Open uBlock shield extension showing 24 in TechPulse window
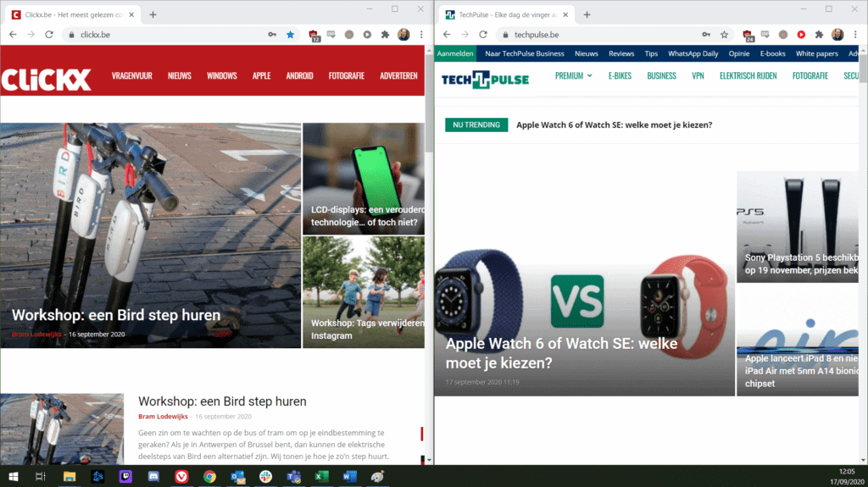This screenshot has height=487, width=868. [x=748, y=36]
